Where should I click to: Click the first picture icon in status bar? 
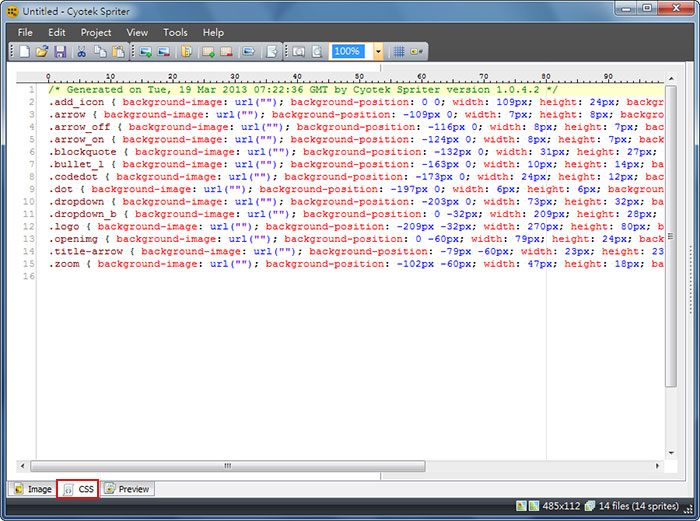coord(521,506)
